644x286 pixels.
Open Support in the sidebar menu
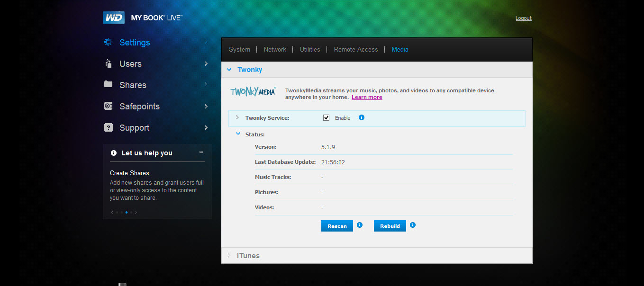tap(134, 127)
